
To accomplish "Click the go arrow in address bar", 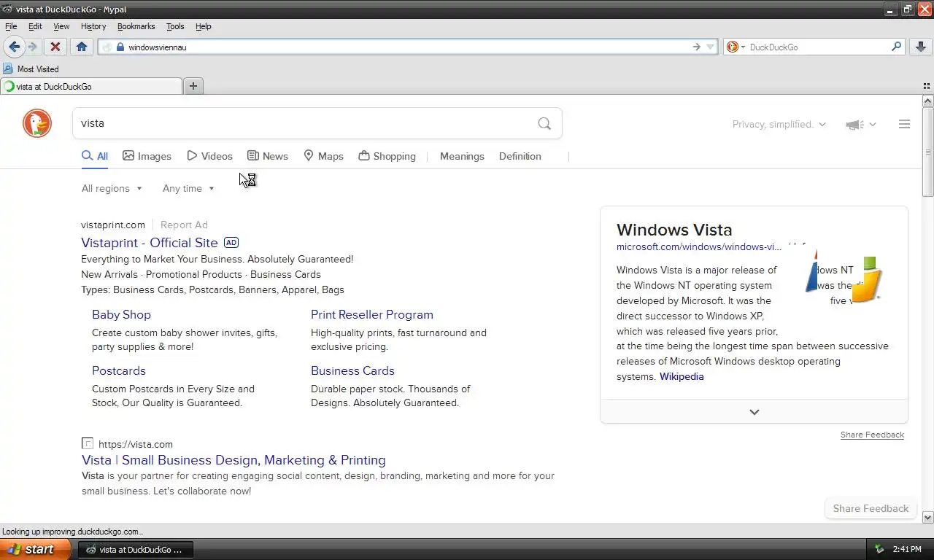I will pyautogui.click(x=697, y=47).
